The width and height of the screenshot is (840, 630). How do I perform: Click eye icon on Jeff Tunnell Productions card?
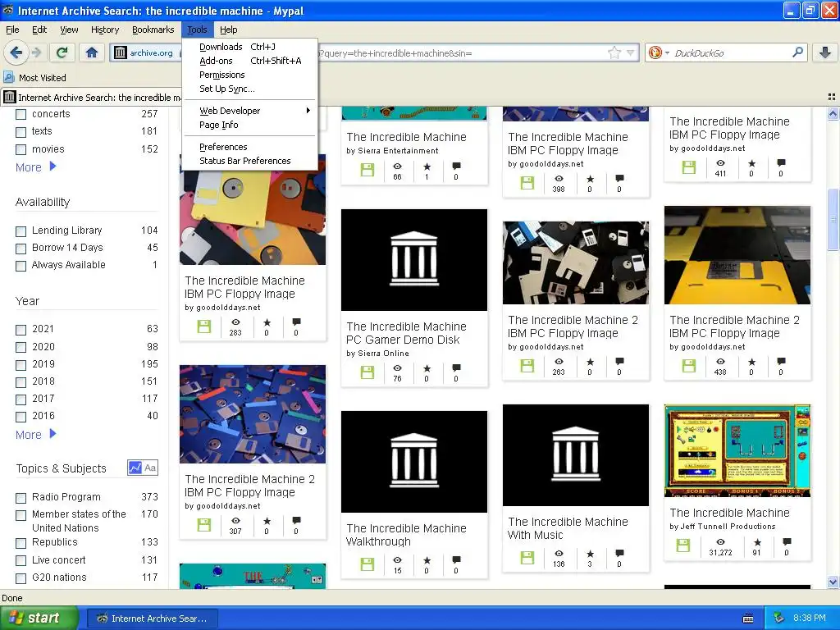[720, 542]
